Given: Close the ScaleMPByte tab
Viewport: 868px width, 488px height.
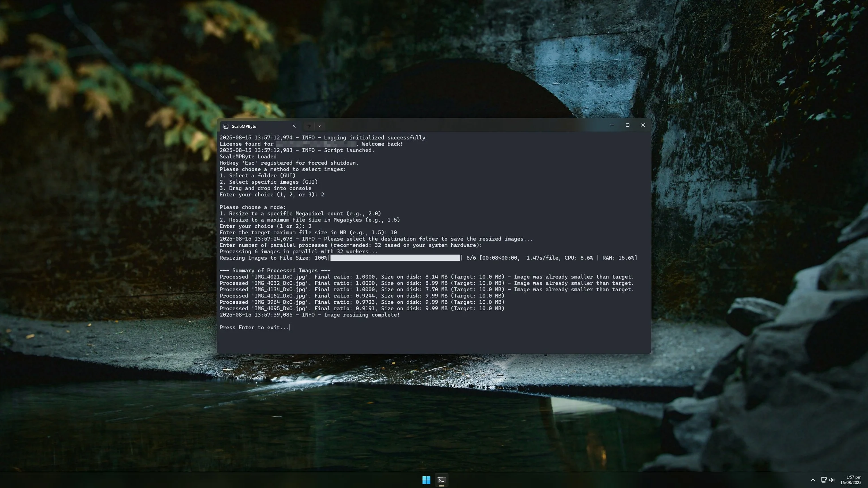Looking at the screenshot, I should coord(294,126).
